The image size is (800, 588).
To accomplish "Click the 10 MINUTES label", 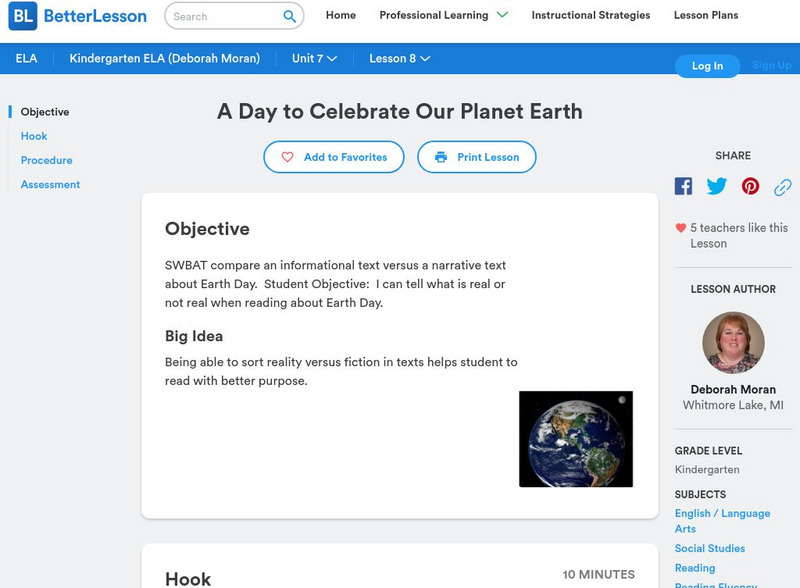I will pyautogui.click(x=598, y=575).
